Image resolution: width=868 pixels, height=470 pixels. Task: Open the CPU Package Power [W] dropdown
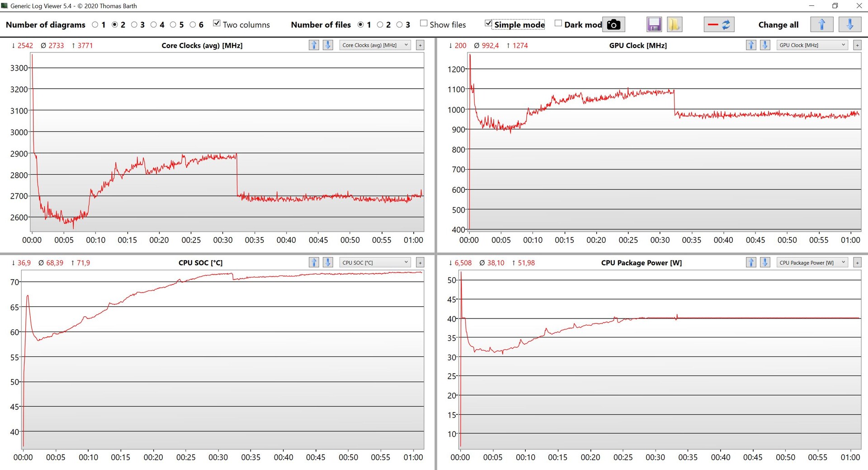click(x=812, y=263)
